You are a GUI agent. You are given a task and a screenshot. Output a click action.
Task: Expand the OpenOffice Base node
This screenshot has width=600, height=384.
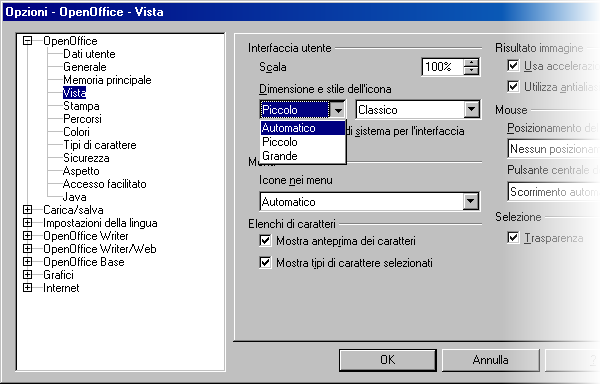point(27,261)
